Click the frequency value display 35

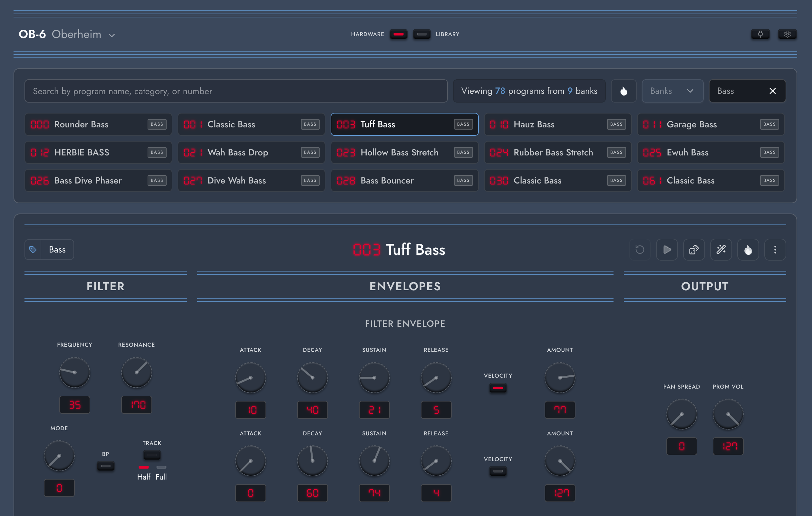coord(74,404)
